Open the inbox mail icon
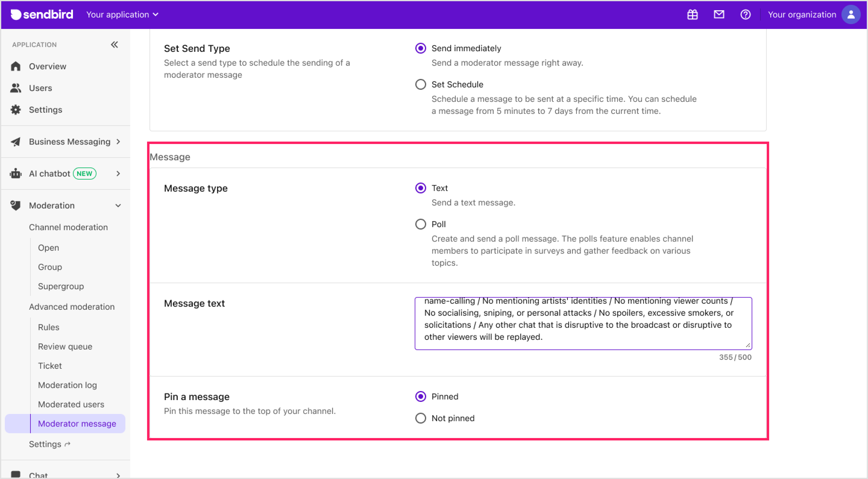Screen dimensions: 868x479 tap(719, 14)
